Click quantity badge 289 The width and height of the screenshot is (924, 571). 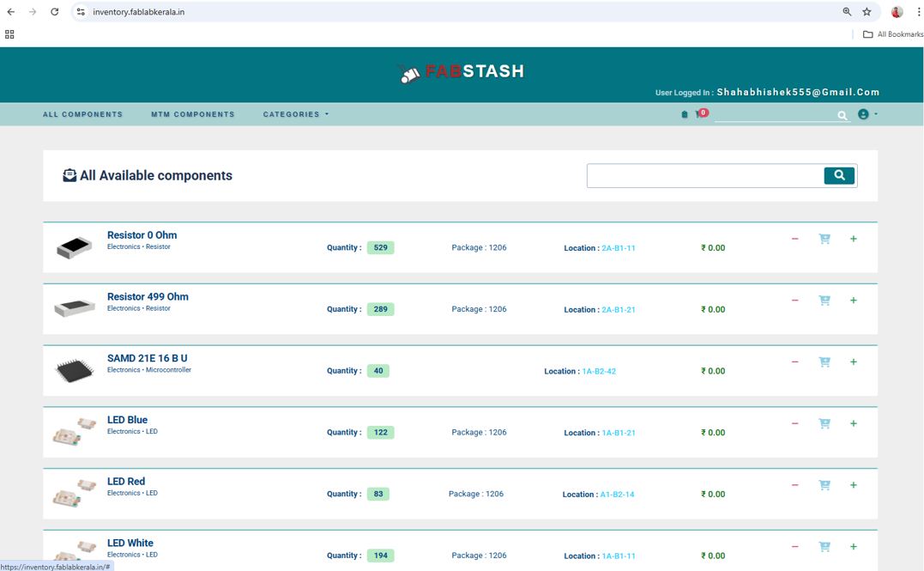pyautogui.click(x=381, y=309)
